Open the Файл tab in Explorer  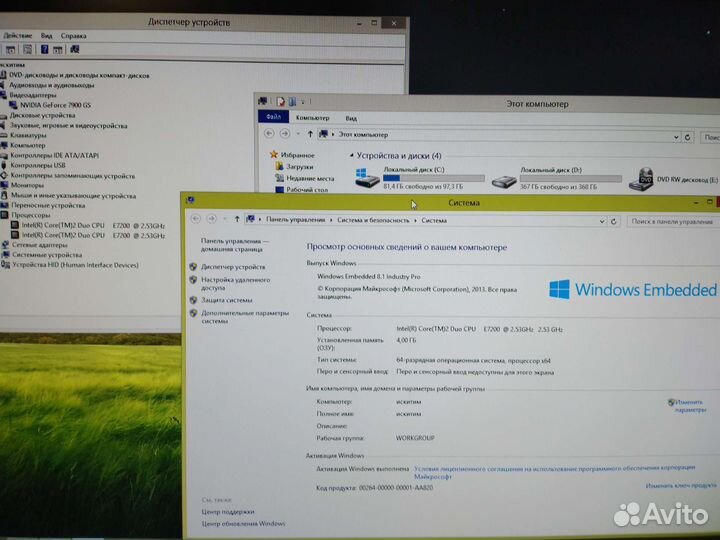[x=273, y=118]
